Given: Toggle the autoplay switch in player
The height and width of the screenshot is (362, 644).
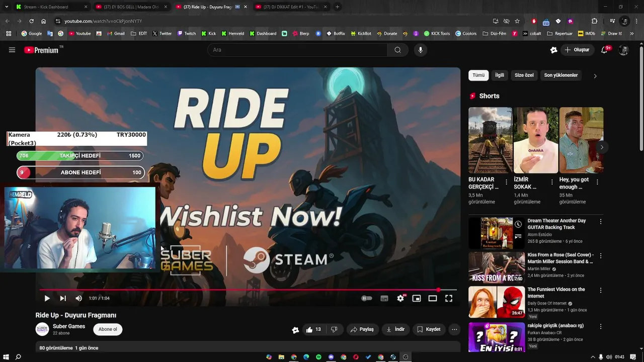Looking at the screenshot, I should pyautogui.click(x=367, y=298).
